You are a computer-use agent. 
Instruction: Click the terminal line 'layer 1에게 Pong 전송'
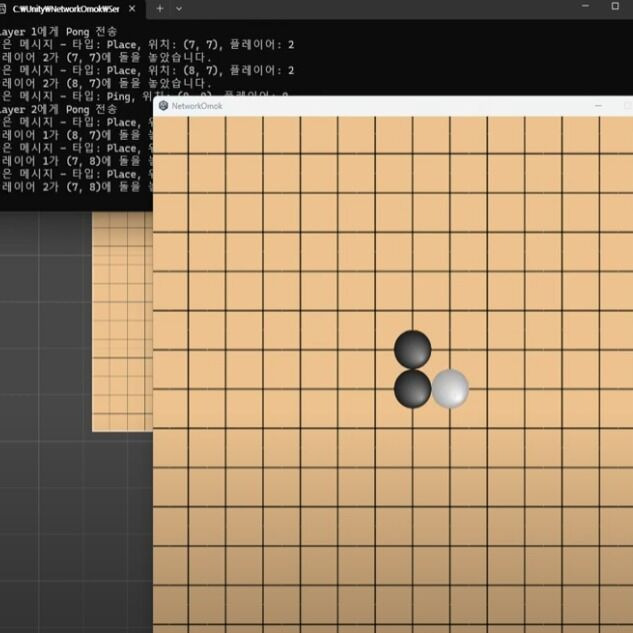(58, 31)
